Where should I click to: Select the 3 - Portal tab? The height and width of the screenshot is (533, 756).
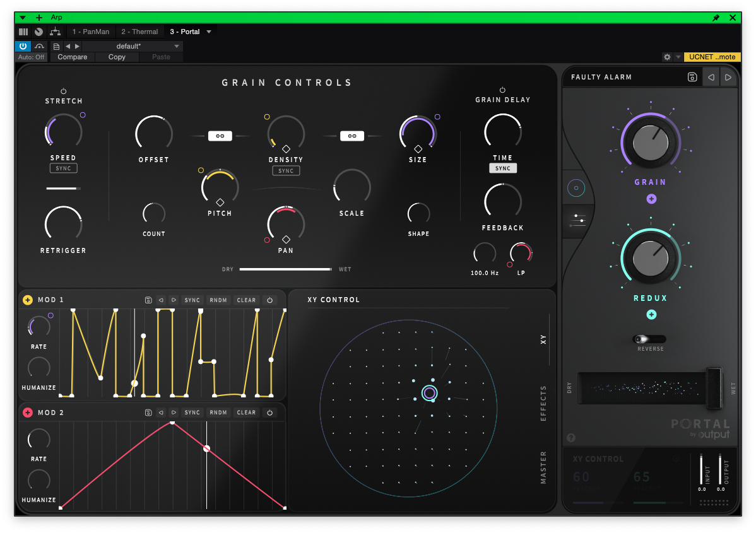click(x=185, y=32)
